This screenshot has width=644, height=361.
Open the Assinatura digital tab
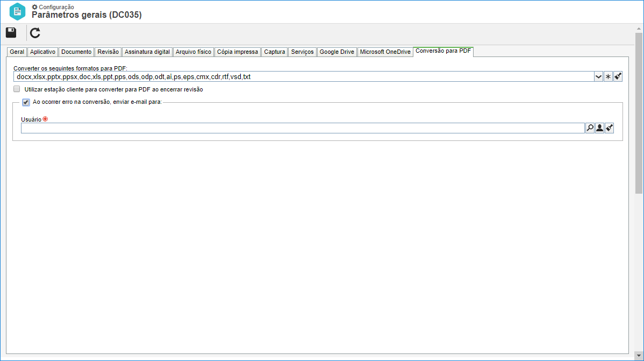pos(147,52)
